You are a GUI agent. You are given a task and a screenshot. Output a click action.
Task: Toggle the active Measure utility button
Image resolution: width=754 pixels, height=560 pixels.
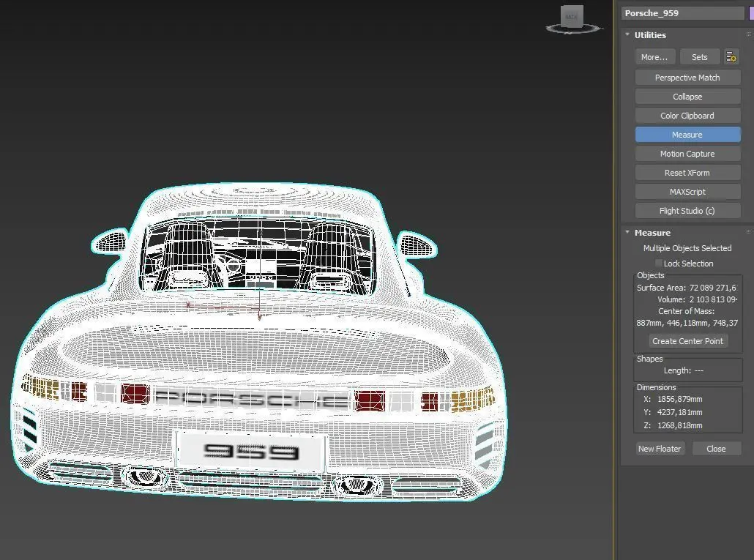click(687, 135)
